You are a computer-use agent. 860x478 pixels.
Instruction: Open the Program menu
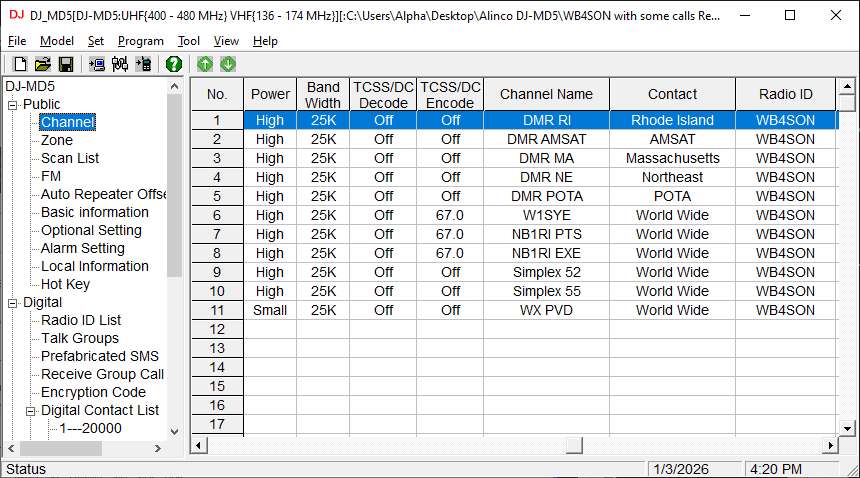point(140,41)
